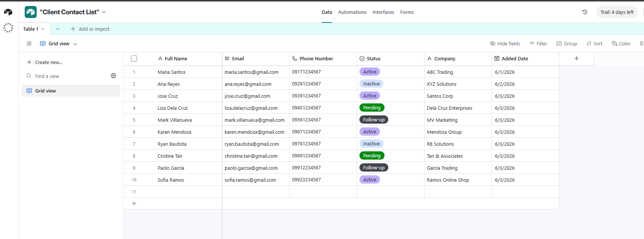Image resolution: width=644 pixels, height=239 pixels.
Task: Open the Color records option
Action: pyautogui.click(x=621, y=43)
